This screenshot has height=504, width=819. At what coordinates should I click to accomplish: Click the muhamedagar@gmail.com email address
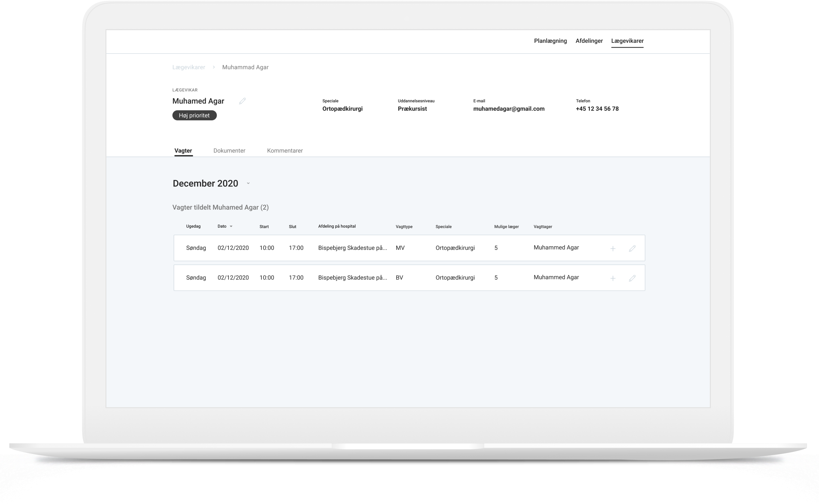pyautogui.click(x=509, y=109)
